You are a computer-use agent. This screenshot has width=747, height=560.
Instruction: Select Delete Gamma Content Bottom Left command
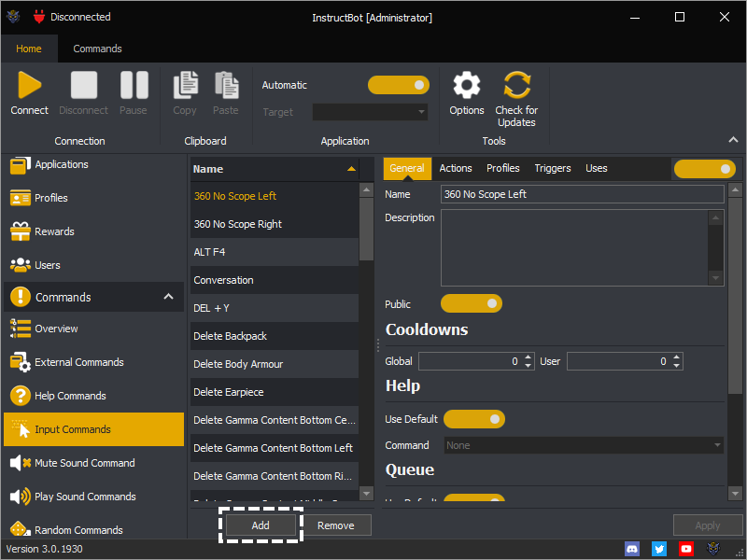pos(275,448)
